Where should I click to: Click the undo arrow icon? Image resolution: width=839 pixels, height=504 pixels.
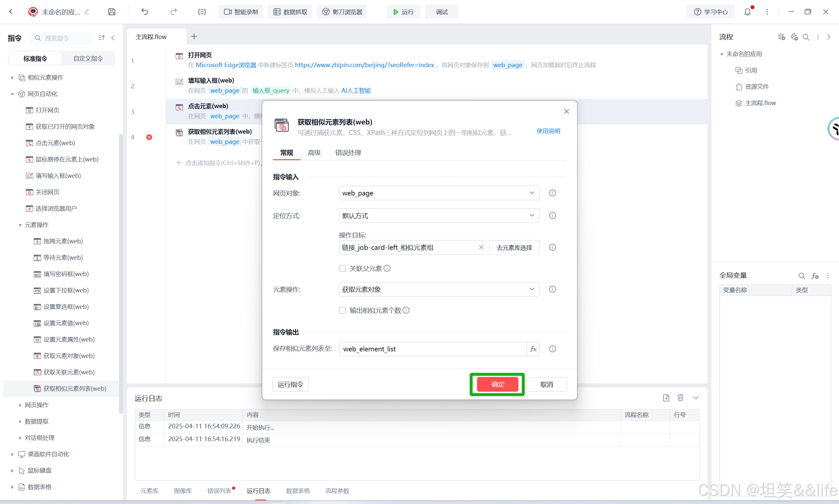(x=145, y=12)
